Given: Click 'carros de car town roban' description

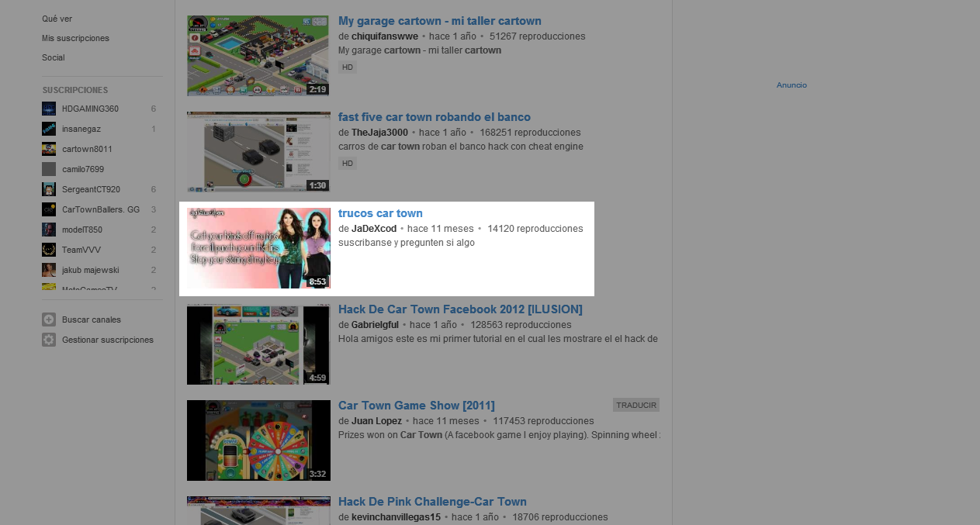Looking at the screenshot, I should tap(461, 147).
